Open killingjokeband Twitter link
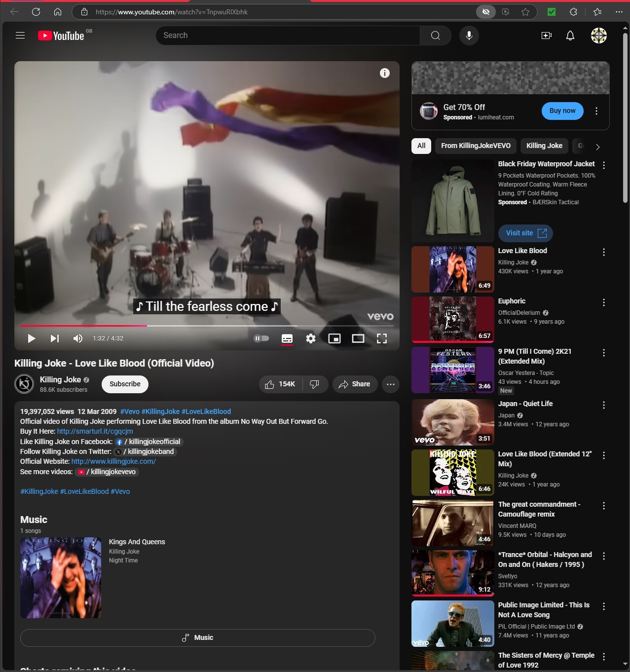 click(146, 451)
